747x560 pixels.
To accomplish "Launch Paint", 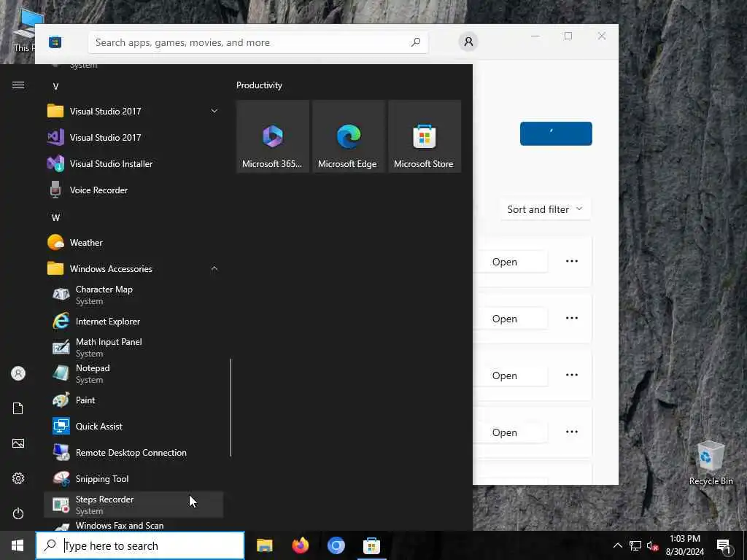I will (133, 400).
